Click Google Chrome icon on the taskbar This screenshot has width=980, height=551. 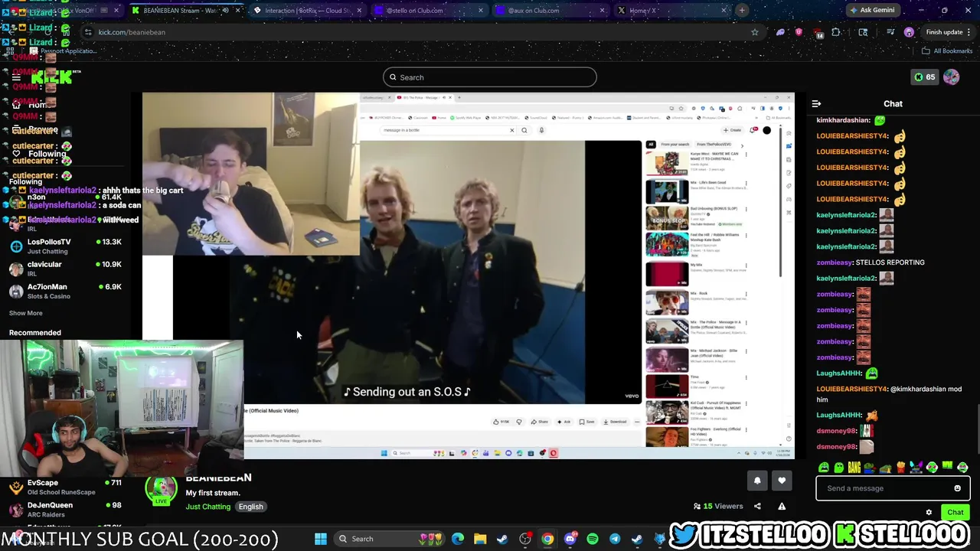(547, 539)
